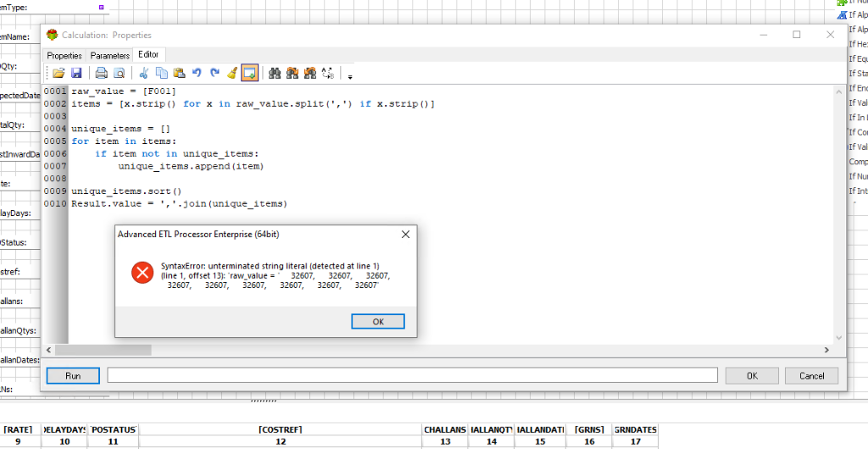Copy selection using the Copy icon
Viewport: 868px width, 449px height.
coord(162,73)
